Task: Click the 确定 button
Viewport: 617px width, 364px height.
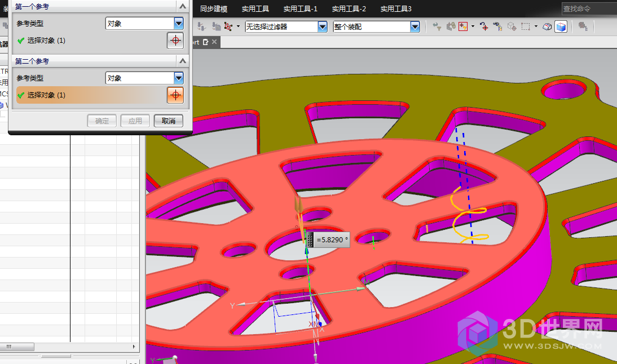Action: (102, 121)
